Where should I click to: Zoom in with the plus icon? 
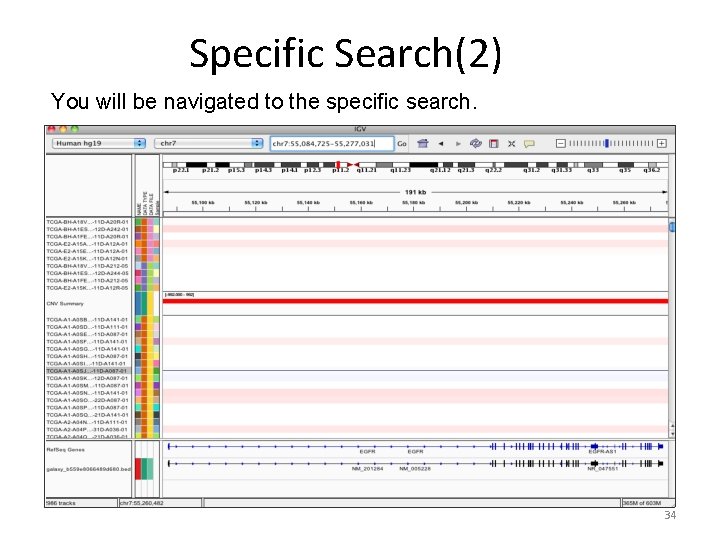click(662, 144)
